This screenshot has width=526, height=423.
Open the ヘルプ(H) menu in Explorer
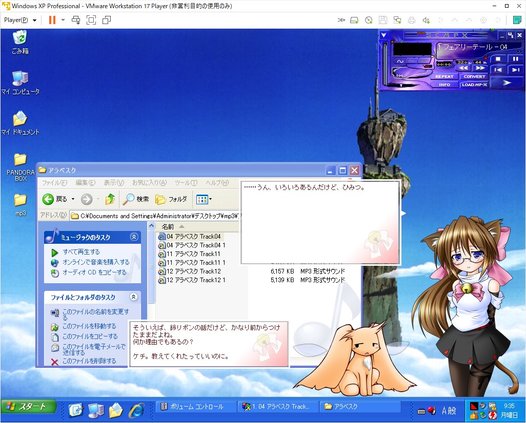(217, 182)
